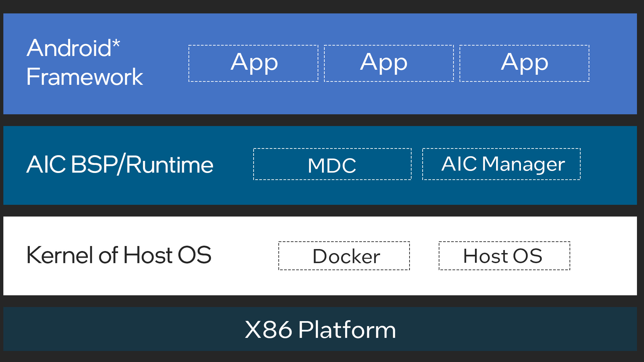Select the Docker box
This screenshot has width=644, height=362.
(x=344, y=256)
